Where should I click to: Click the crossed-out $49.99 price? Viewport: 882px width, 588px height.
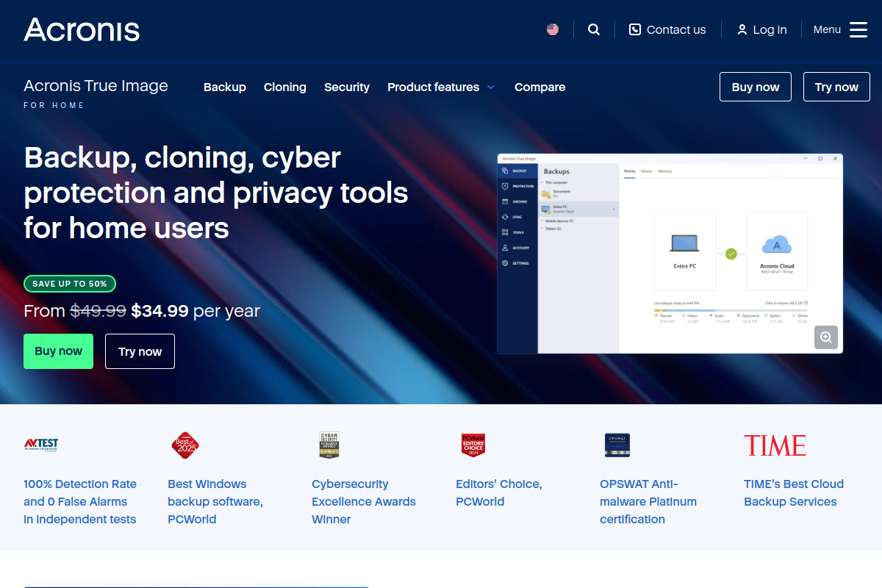98,311
